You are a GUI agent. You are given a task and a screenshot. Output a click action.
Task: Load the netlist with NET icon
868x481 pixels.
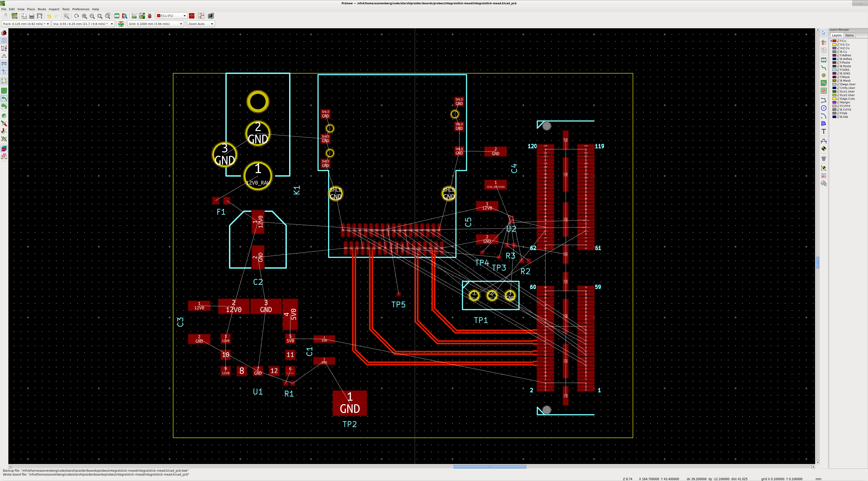click(134, 16)
